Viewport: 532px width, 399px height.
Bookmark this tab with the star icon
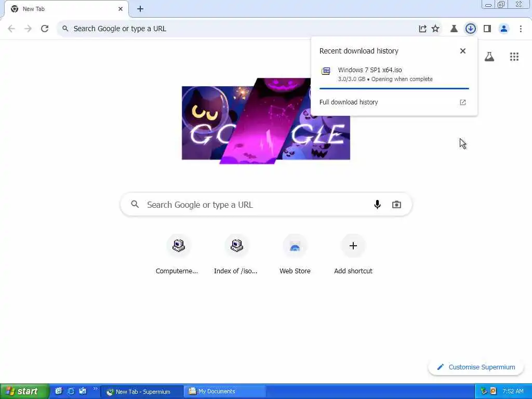(x=435, y=29)
